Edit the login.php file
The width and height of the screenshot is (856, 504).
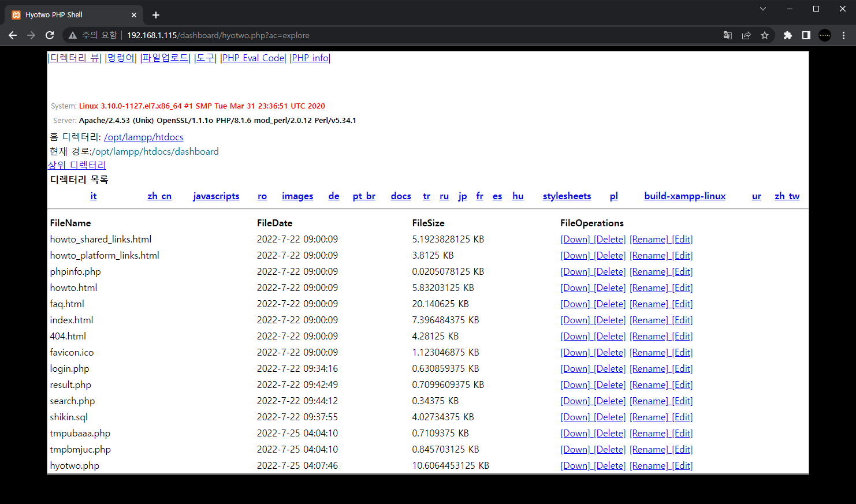pyautogui.click(x=683, y=368)
